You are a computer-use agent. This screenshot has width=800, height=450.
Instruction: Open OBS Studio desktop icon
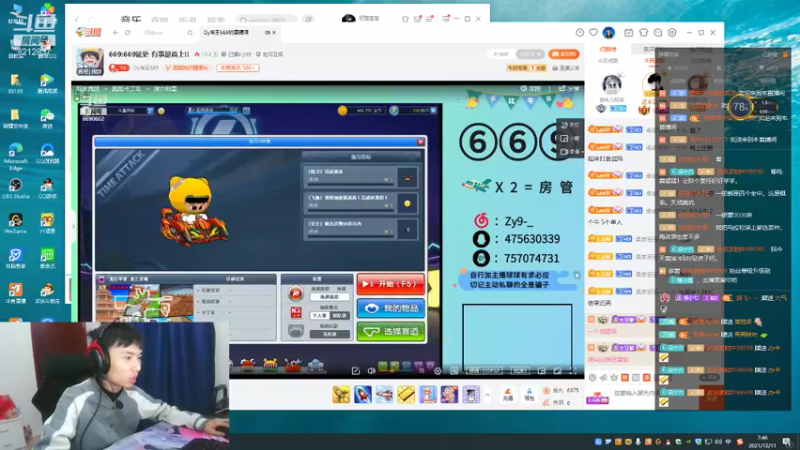(15, 188)
